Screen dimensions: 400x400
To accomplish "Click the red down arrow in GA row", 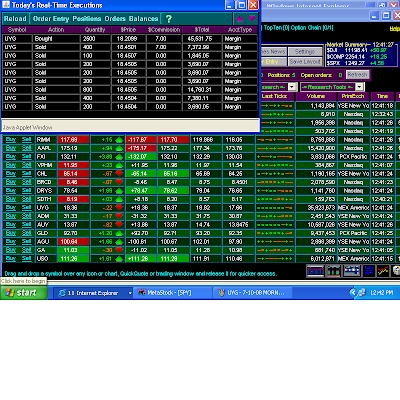I will (x=119, y=250).
